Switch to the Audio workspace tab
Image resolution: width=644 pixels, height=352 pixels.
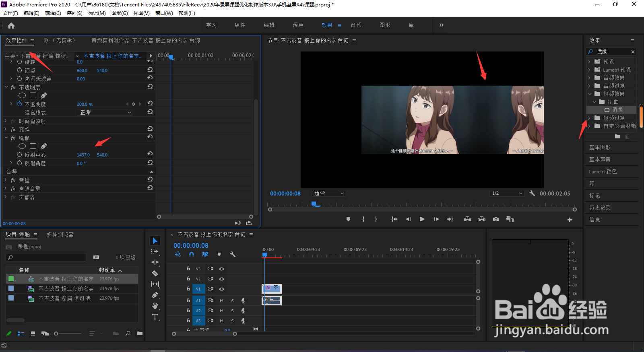(x=356, y=25)
